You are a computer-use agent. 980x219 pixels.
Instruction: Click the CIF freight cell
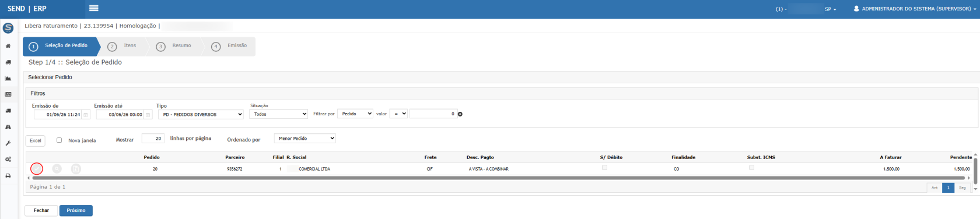[429, 169]
